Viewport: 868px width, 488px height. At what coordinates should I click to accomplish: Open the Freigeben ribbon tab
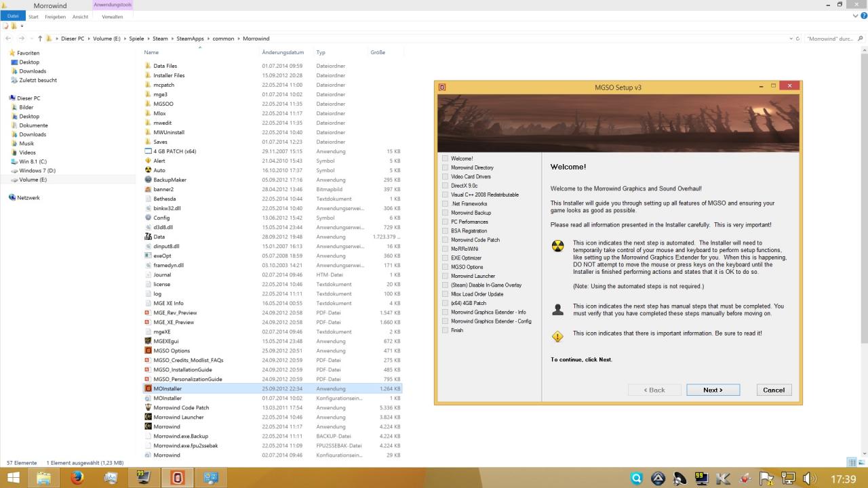55,16
